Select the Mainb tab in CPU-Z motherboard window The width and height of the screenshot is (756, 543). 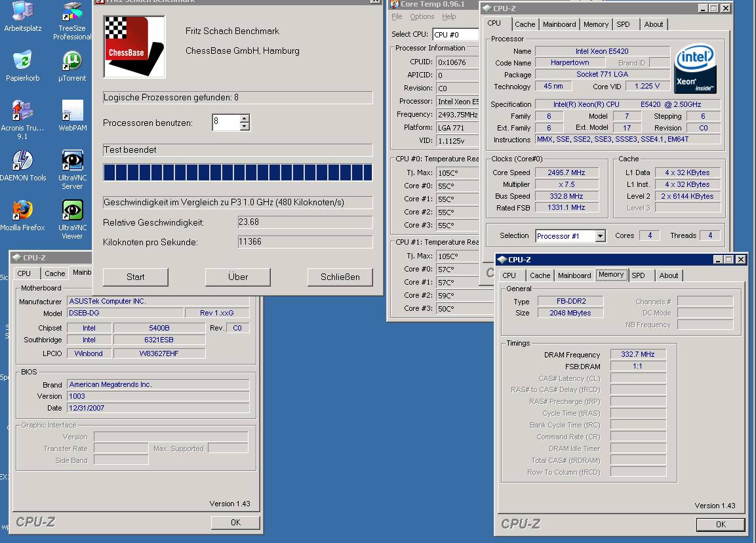82,272
